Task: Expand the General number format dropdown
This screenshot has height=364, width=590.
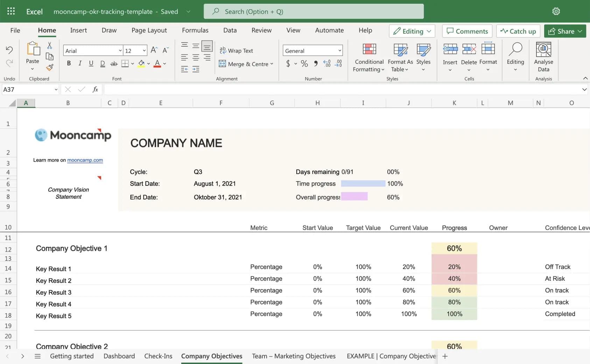Action: point(339,50)
